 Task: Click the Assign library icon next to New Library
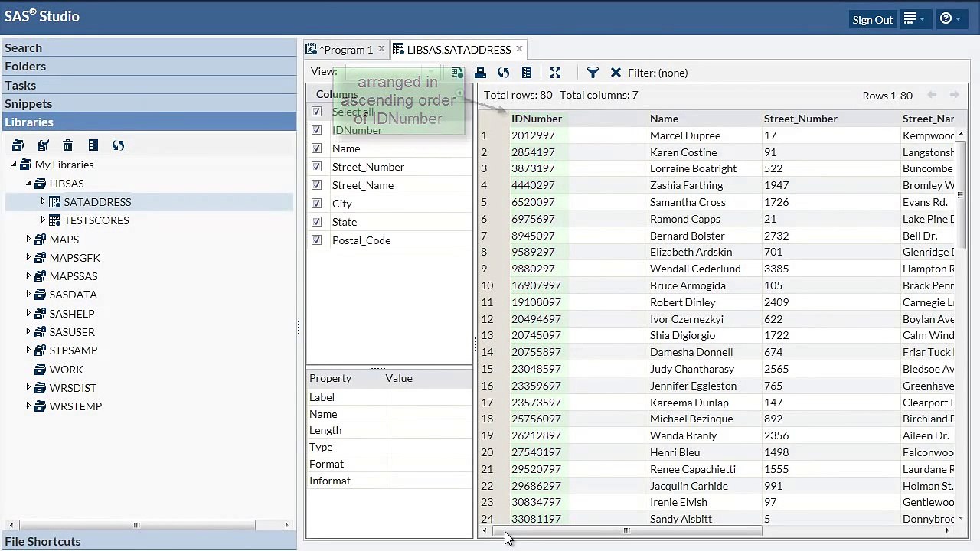click(x=43, y=145)
